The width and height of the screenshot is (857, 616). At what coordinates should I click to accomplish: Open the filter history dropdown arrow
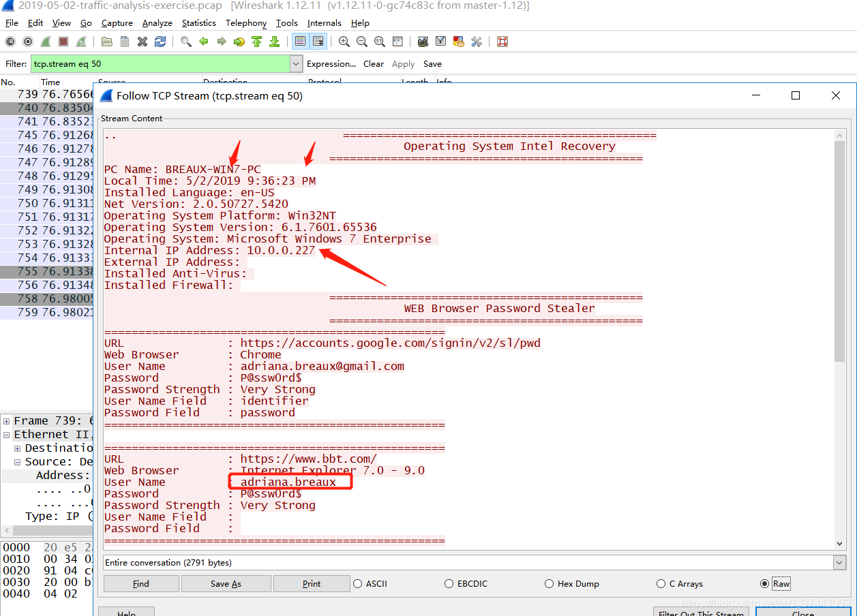pos(297,64)
